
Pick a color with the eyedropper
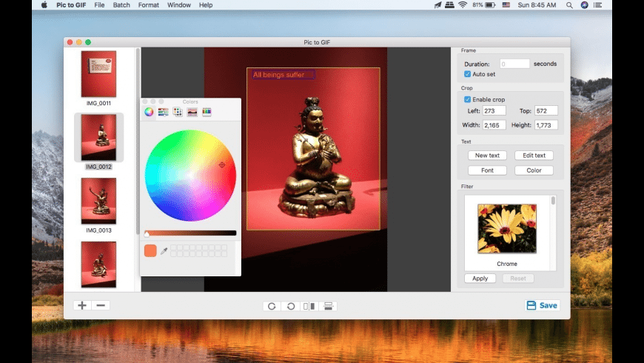[164, 251]
